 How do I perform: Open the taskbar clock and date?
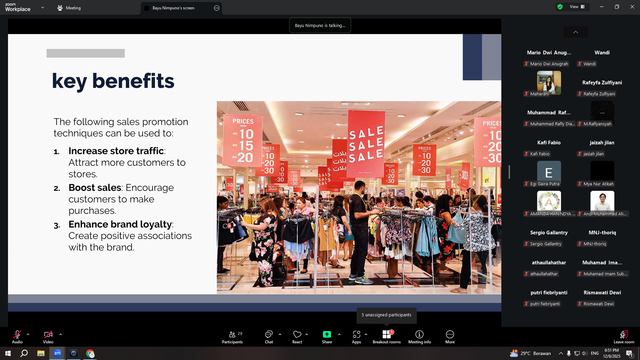(611, 353)
